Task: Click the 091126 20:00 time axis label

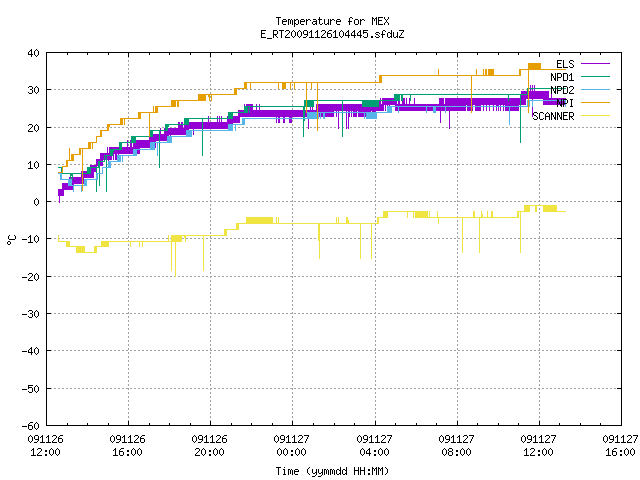Action: [x=209, y=446]
